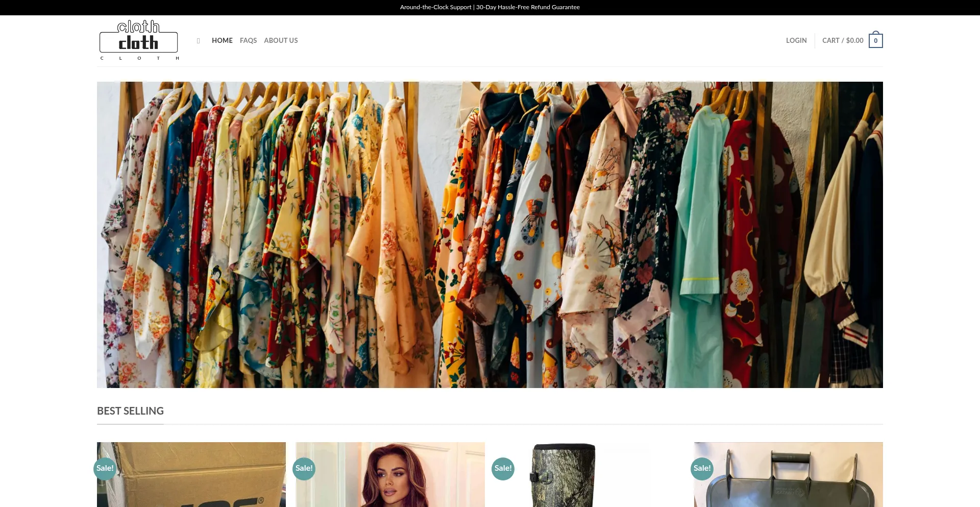Open the FAQS page

click(248, 40)
